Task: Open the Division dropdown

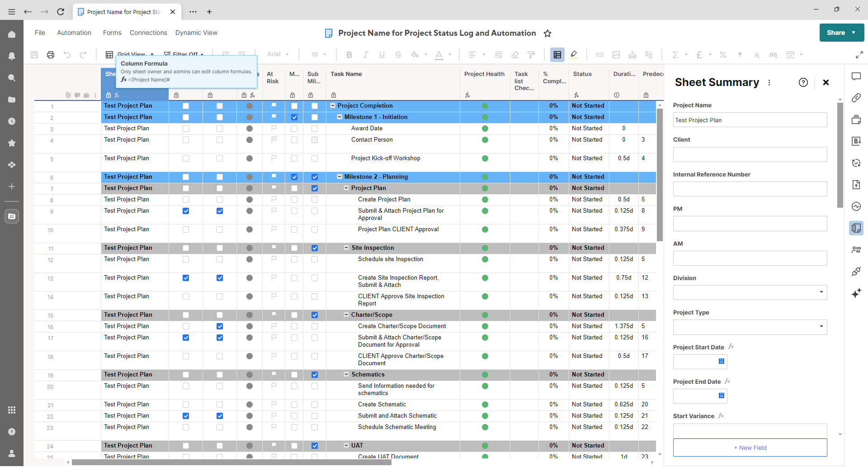Action: pos(750,292)
